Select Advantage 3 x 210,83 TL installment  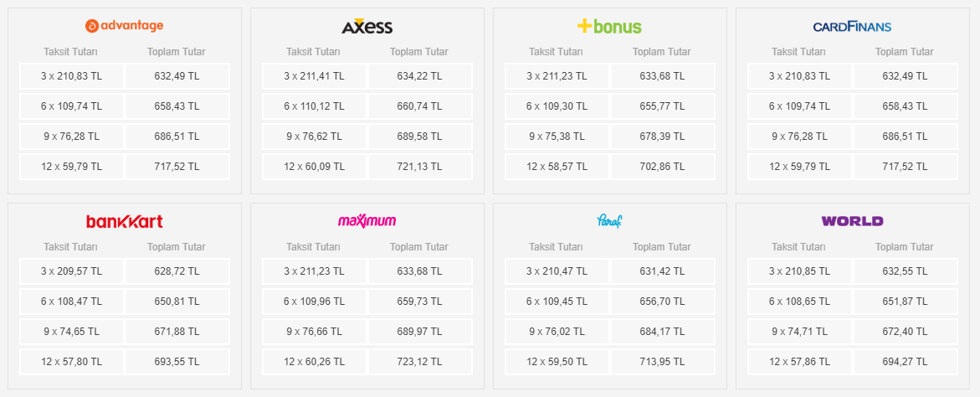pos(71,76)
